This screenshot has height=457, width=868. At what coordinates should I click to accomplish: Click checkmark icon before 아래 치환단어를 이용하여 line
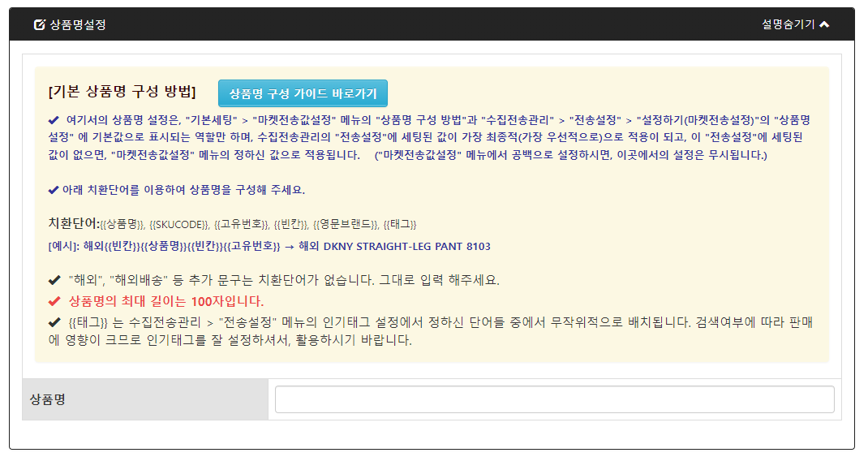coord(54,190)
